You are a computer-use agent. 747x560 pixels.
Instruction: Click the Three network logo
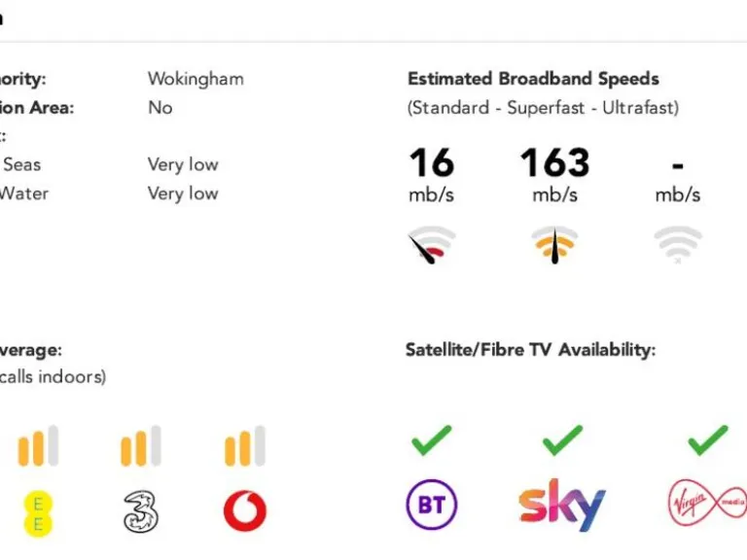point(140,511)
